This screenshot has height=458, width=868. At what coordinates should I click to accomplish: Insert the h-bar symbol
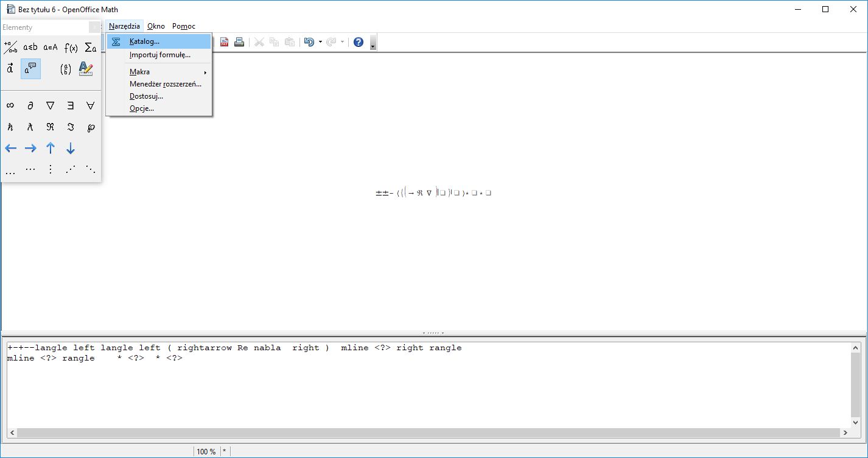tap(10, 127)
